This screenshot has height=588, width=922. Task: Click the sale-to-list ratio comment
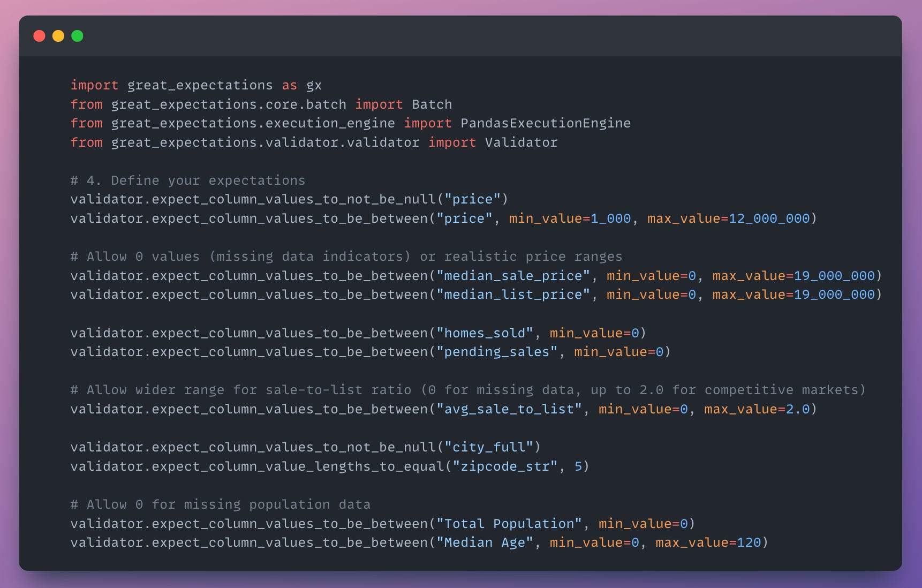click(x=468, y=390)
